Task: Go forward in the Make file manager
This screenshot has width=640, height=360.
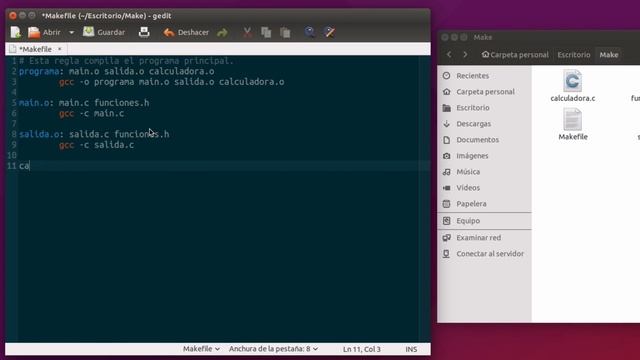Action: pos(465,54)
